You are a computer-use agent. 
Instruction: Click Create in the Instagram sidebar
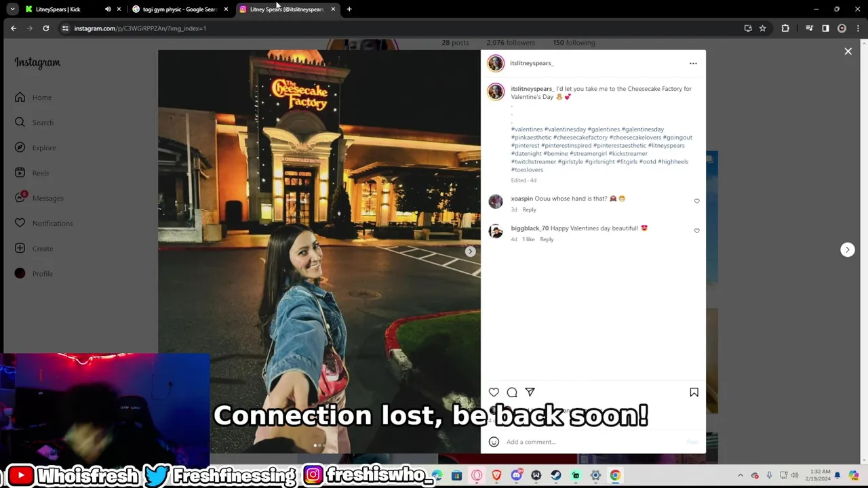click(33, 248)
